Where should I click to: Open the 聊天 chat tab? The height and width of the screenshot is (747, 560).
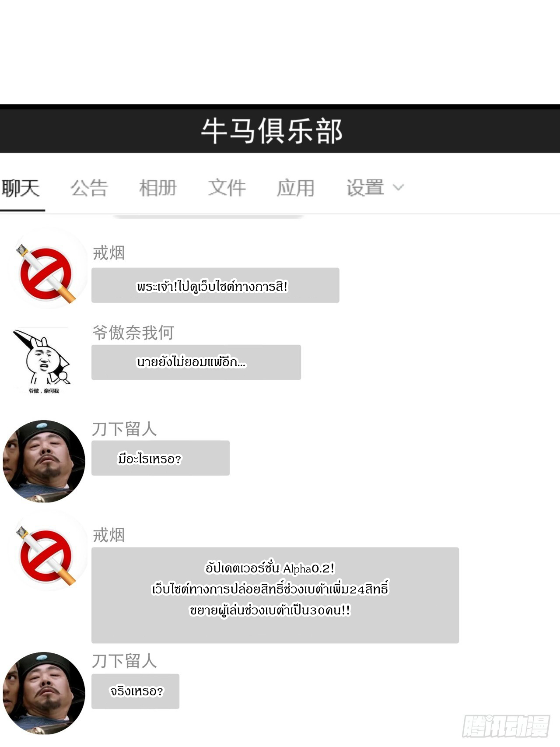point(21,188)
